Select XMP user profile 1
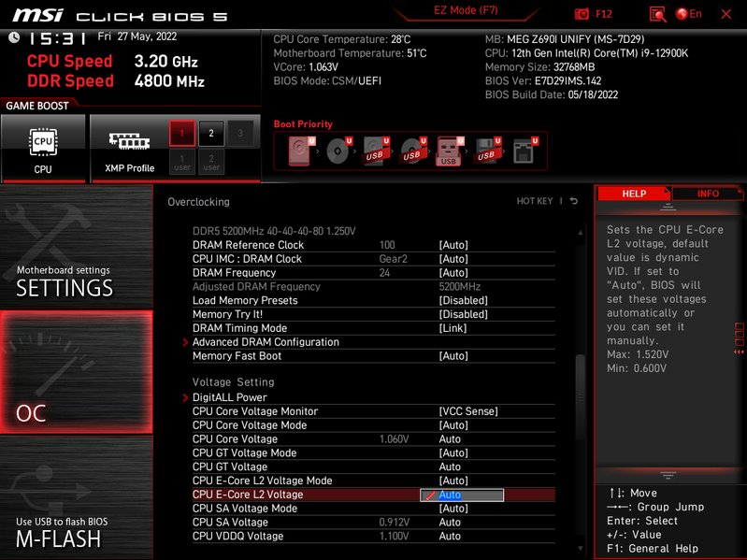Image resolution: width=747 pixels, height=560 pixels. 182,162
